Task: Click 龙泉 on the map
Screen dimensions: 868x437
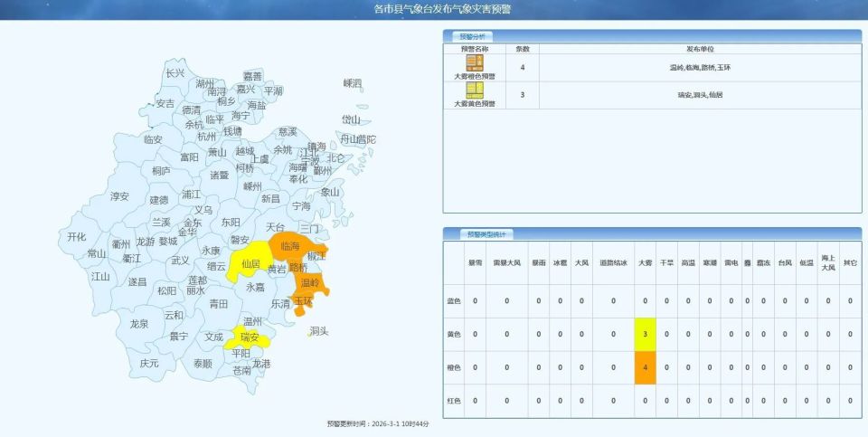Action: [139, 324]
